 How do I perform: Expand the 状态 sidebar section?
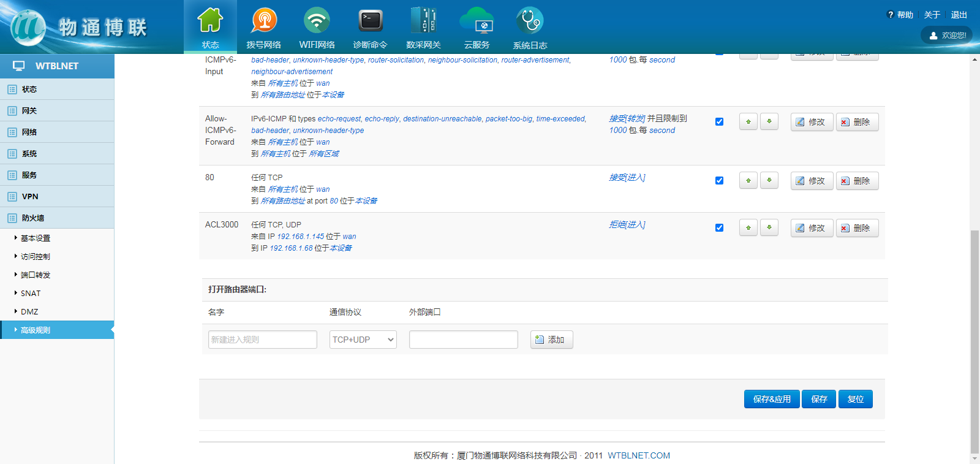(57, 89)
